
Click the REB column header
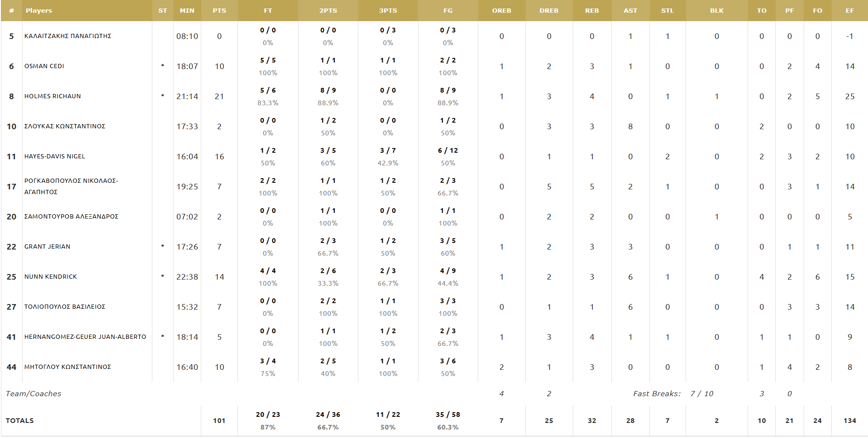[592, 10]
